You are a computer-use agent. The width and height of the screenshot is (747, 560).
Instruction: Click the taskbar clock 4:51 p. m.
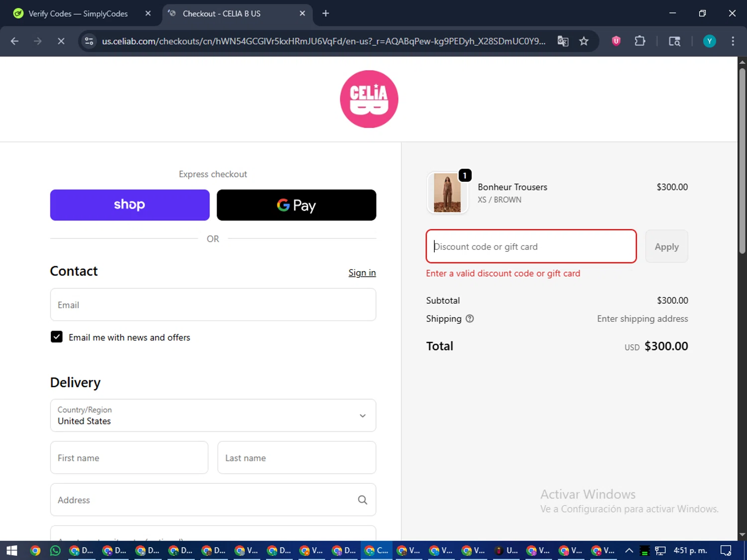690,551
